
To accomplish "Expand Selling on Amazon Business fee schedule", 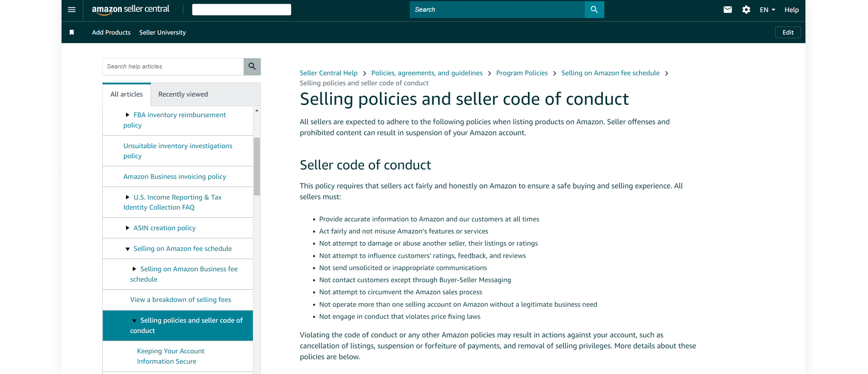I will [x=134, y=269].
